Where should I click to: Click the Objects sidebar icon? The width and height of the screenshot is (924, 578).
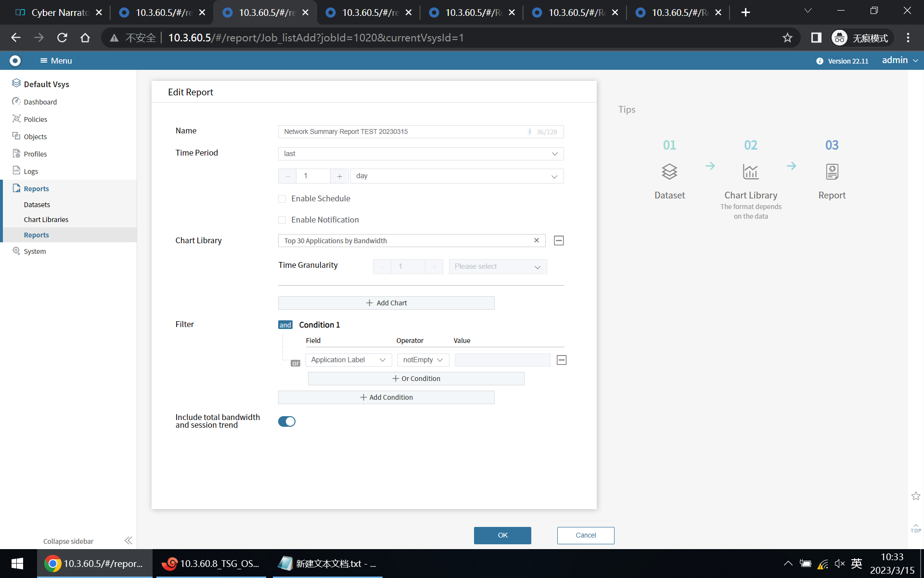coord(16,136)
